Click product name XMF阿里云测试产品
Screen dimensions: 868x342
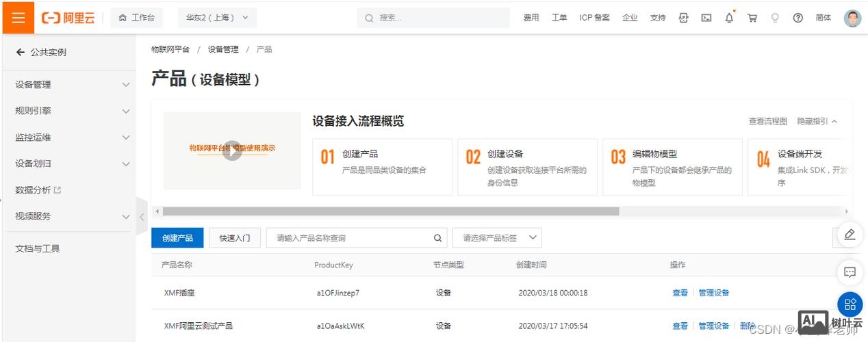199,326
